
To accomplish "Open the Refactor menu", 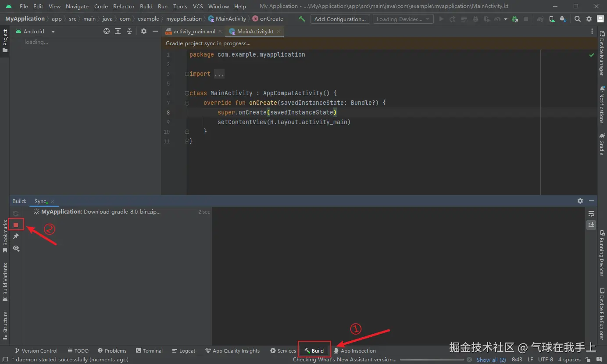I will [x=124, y=6].
